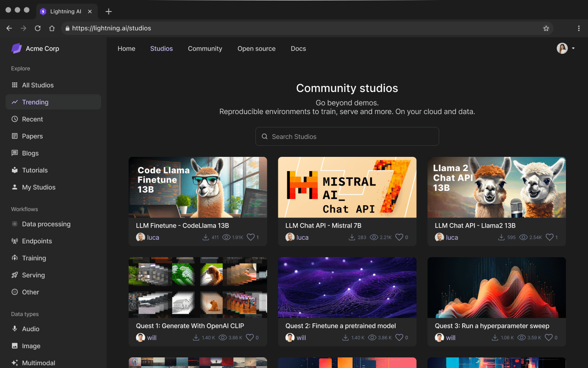
Task: Open the Studios navigation tab
Action: (161, 48)
